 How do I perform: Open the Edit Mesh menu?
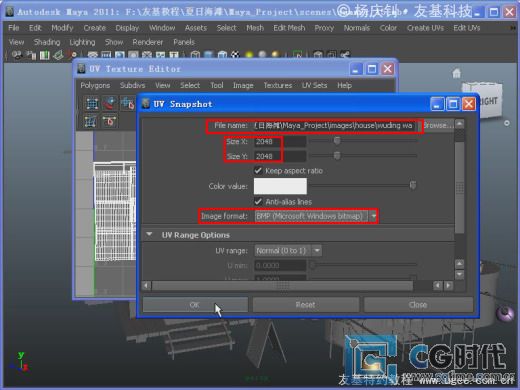(289, 28)
